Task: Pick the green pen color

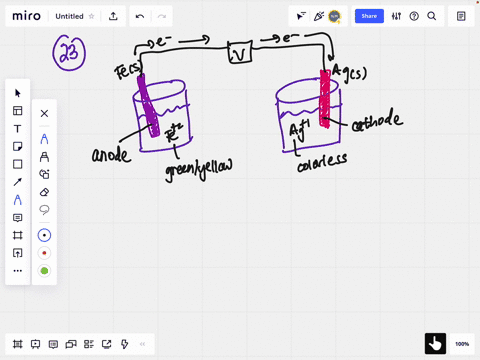Action: click(44, 271)
